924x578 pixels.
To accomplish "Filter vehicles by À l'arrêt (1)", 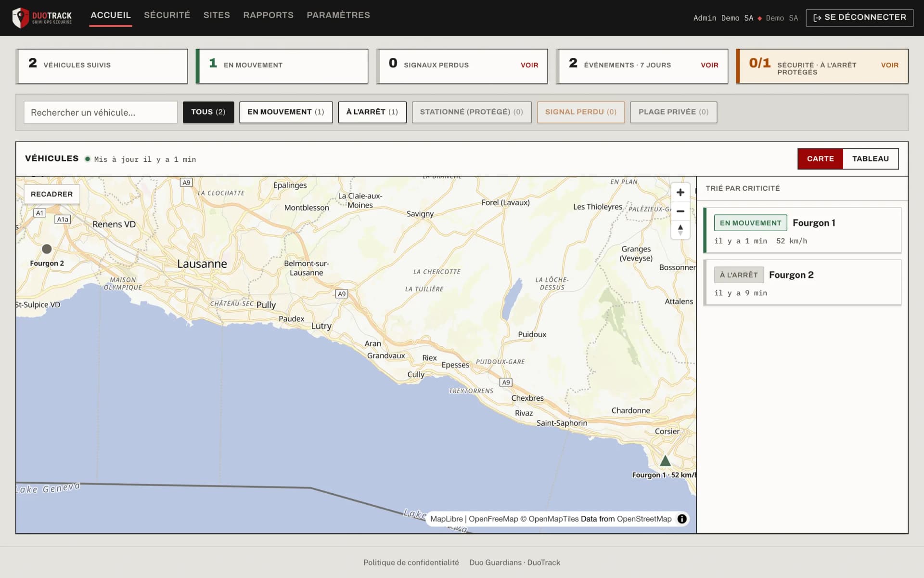I will pos(372,112).
